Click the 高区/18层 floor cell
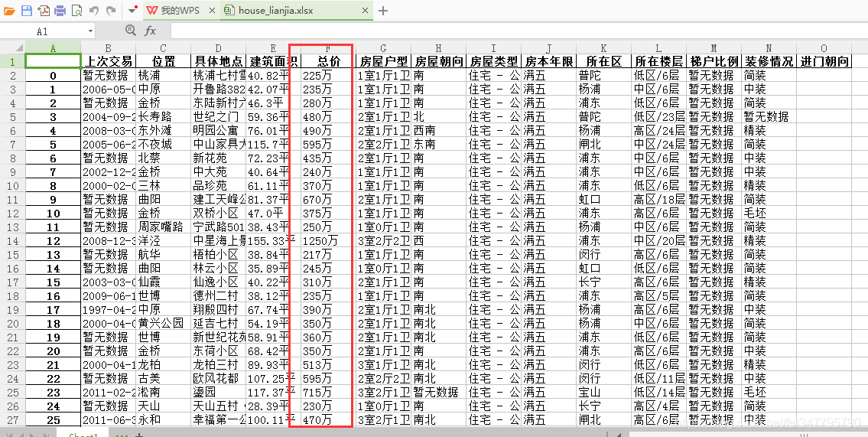 pyautogui.click(x=658, y=199)
